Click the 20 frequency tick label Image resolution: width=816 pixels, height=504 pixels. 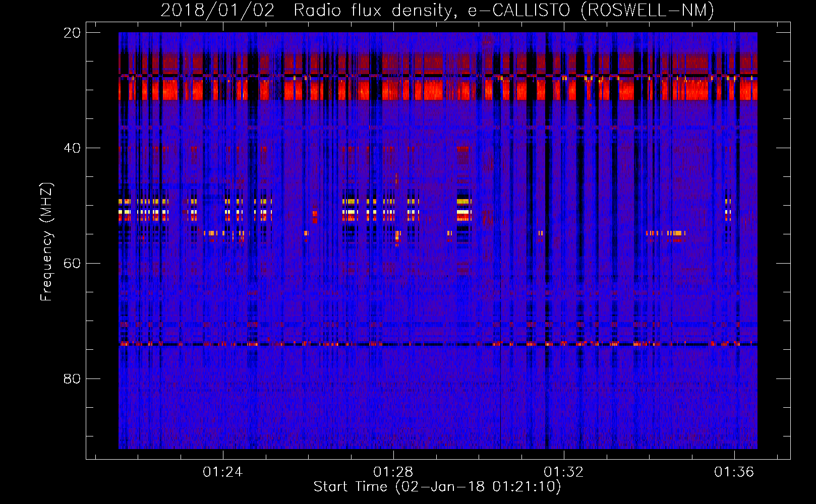[x=72, y=33]
